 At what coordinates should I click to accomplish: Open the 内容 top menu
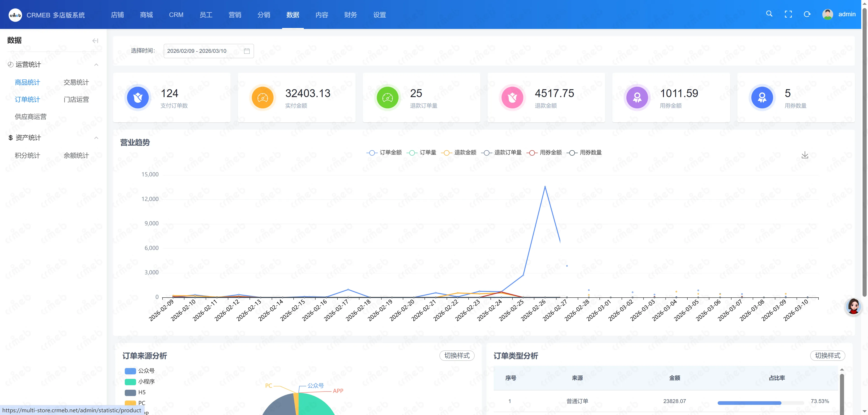(322, 15)
